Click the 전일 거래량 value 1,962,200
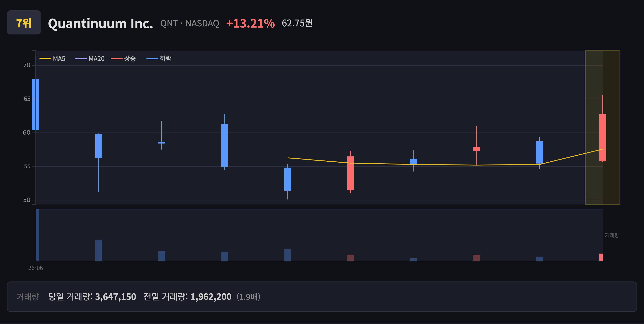 point(211,297)
